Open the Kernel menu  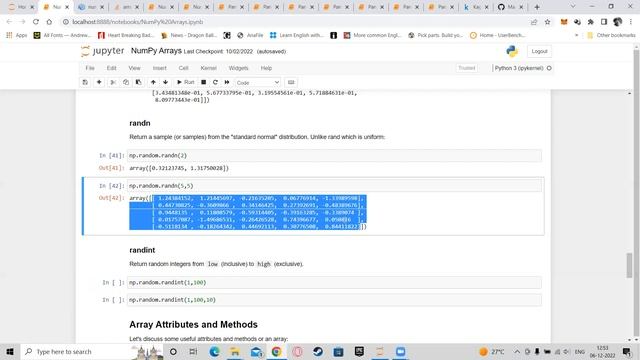[209, 68]
